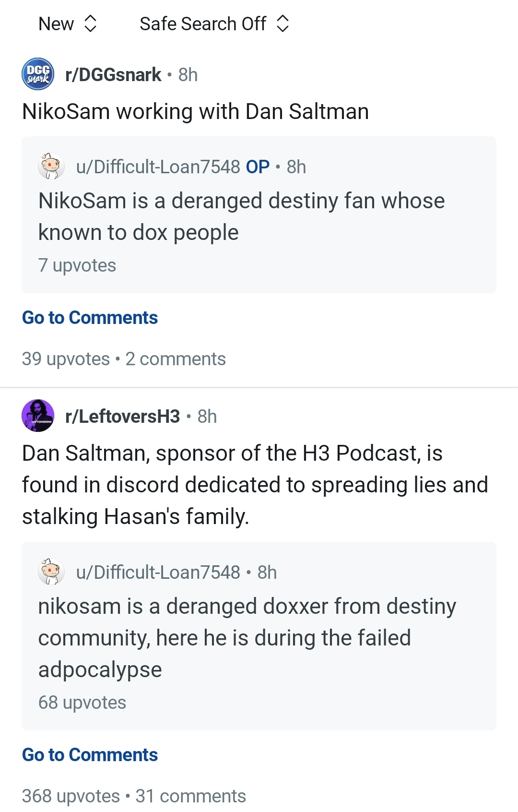Open the Safe Search Off dropdown
This screenshot has width=518, height=812.
214,24
